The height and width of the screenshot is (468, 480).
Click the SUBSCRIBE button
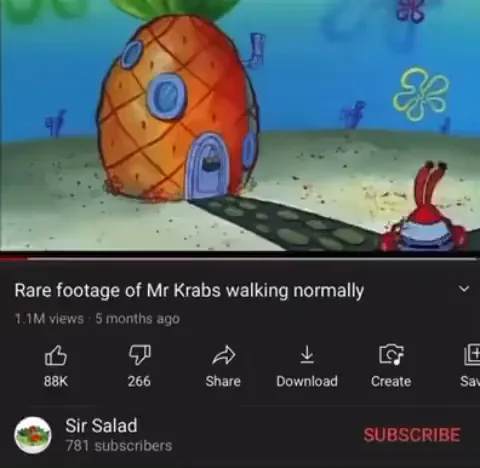tap(412, 435)
